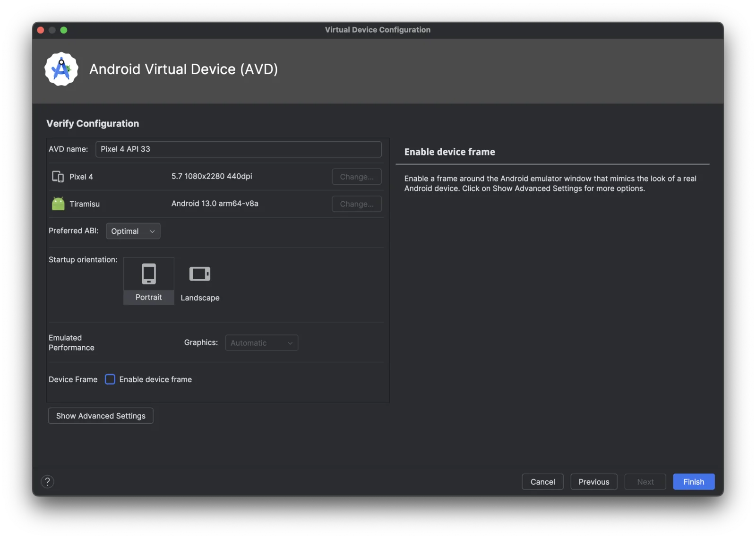
Task: Click the 'Device Frame' label
Action: pos(73,379)
